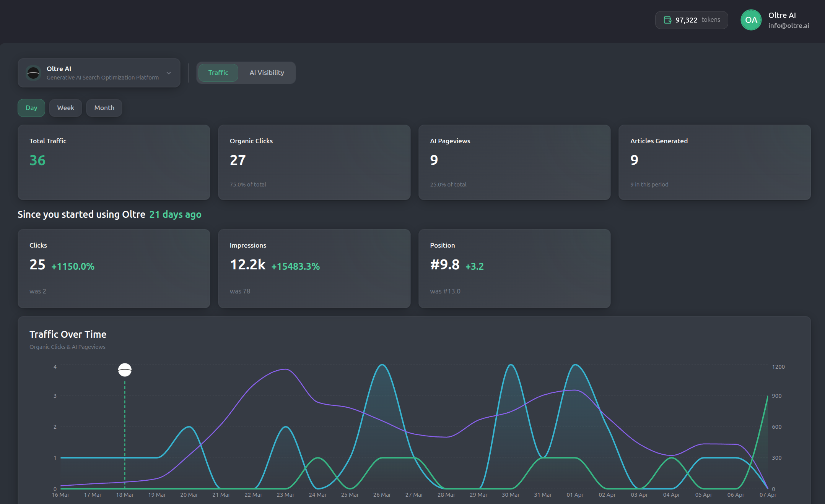Image resolution: width=825 pixels, height=504 pixels.
Task: Select the Week time range
Action: (65, 108)
